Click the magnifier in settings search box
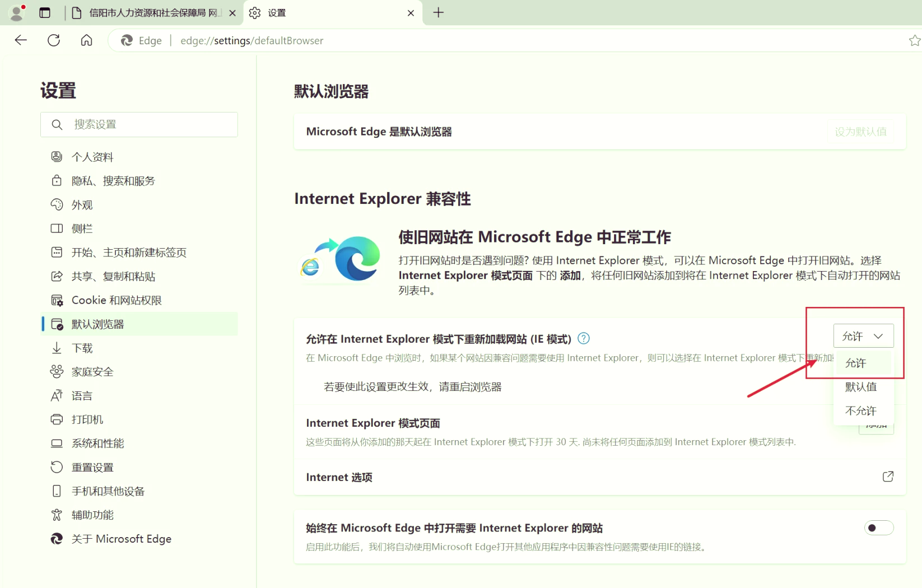The width and height of the screenshot is (922, 588). [57, 124]
